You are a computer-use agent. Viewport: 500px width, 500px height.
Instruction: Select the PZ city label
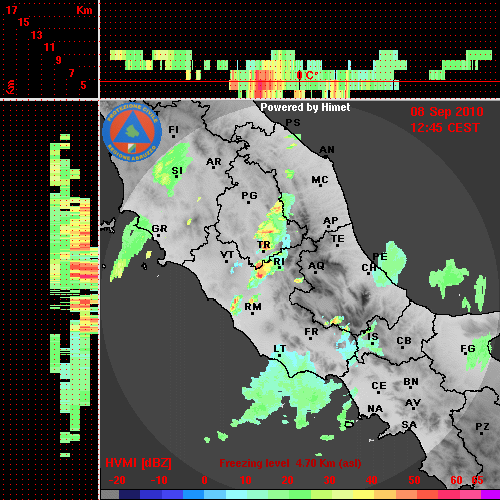tap(482, 427)
